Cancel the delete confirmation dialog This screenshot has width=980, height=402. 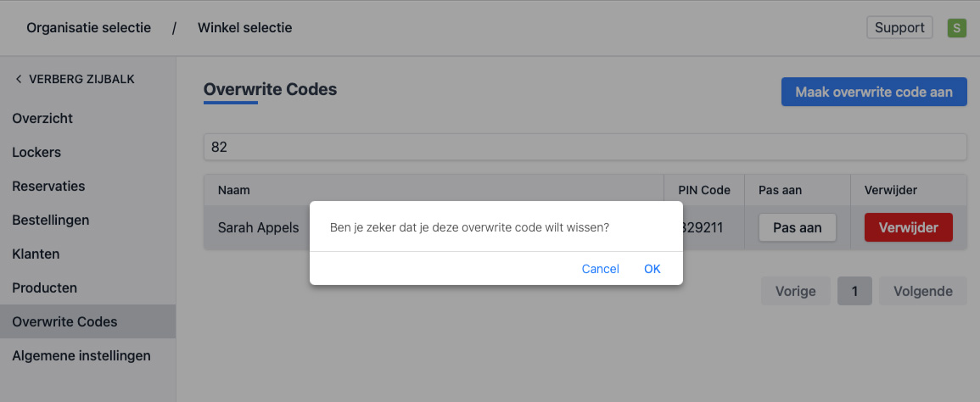600,269
